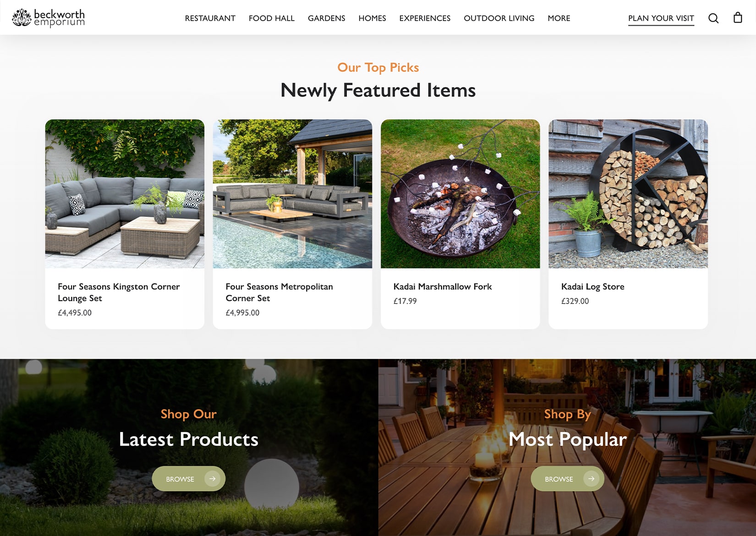Open Kingston Corner Lounge Set product image

point(125,194)
